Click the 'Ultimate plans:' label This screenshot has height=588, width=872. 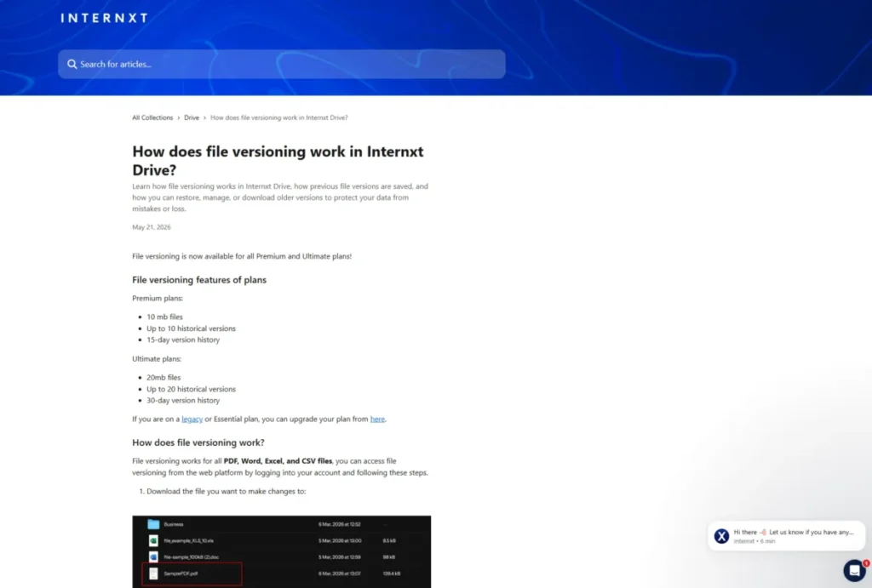click(x=157, y=359)
